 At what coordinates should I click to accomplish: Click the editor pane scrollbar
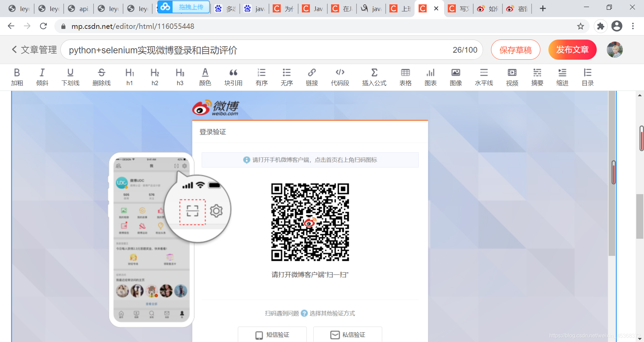point(612,173)
